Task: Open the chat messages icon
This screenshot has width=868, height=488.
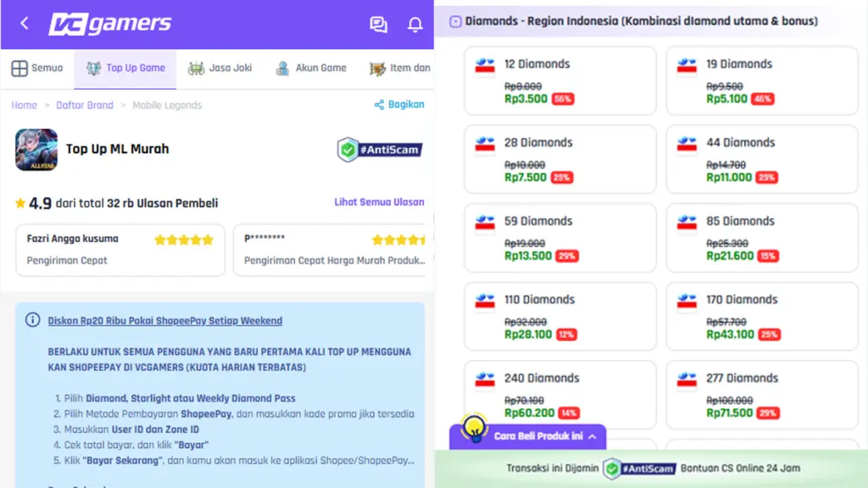Action: point(379,25)
